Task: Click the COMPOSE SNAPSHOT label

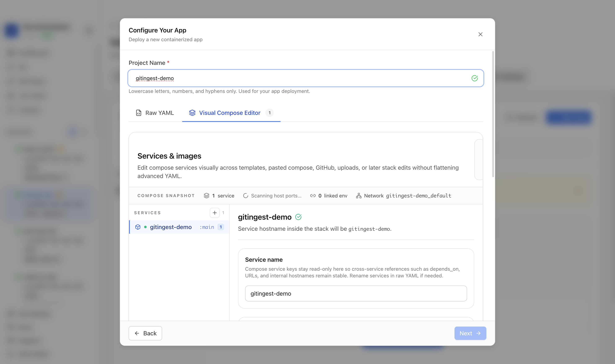Action: click(x=166, y=196)
